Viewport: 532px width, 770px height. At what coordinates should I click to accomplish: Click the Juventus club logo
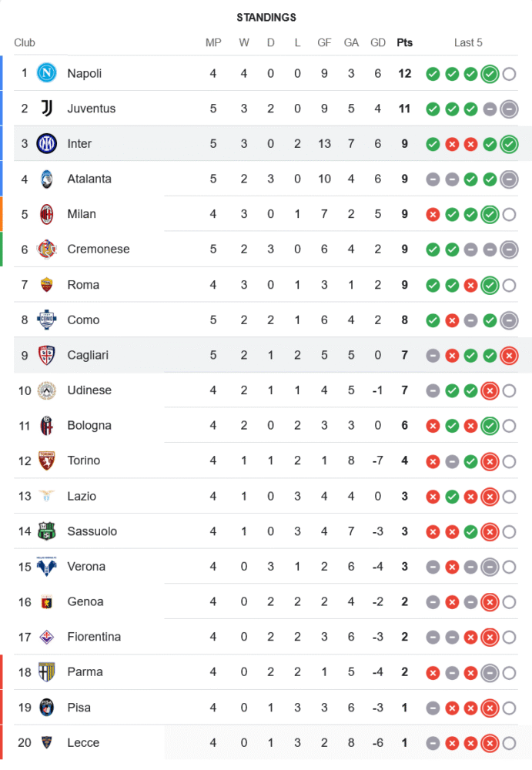47,109
